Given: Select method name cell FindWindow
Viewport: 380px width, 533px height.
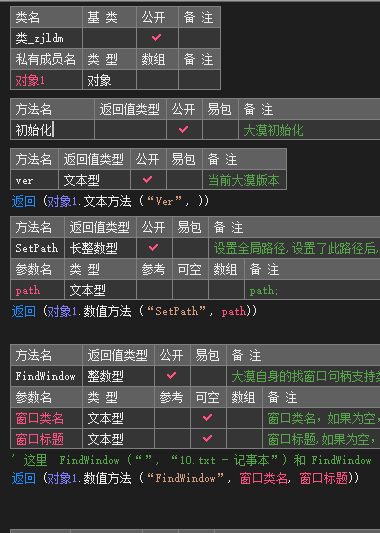Looking at the screenshot, I should tap(47, 376).
